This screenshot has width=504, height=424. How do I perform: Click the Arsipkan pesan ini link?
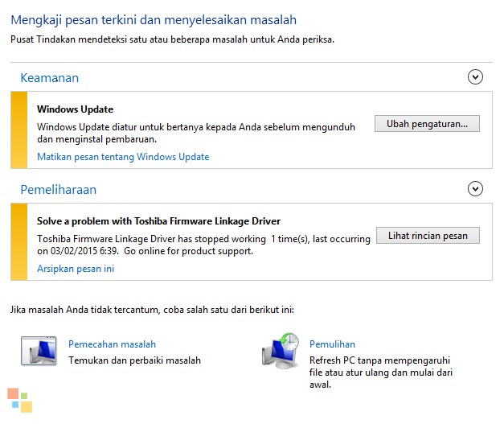76,269
